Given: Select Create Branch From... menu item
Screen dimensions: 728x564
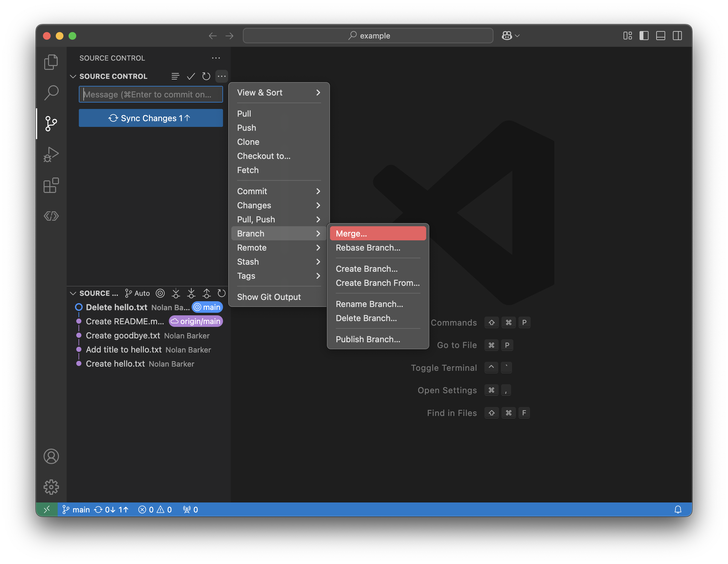Looking at the screenshot, I should click(378, 283).
